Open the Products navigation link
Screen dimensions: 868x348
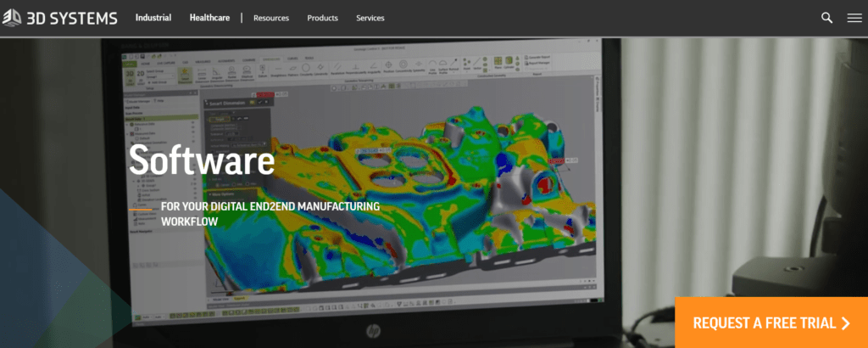(x=322, y=18)
